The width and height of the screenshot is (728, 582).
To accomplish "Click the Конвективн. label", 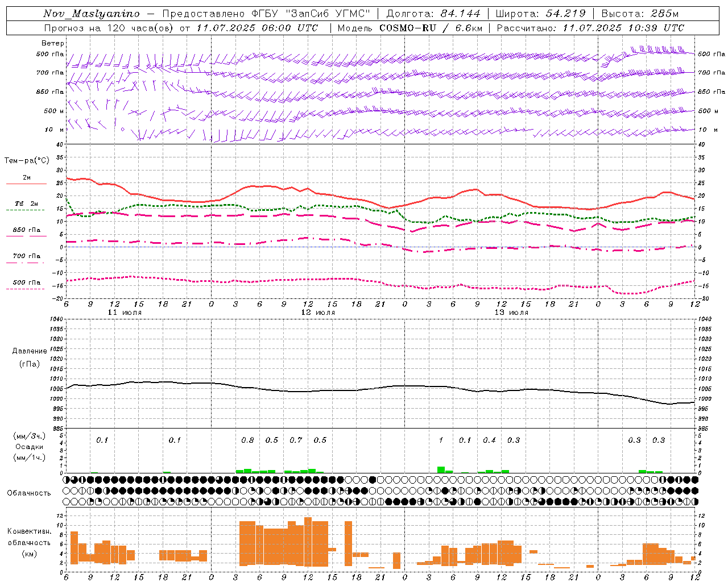I will pos(29,531).
